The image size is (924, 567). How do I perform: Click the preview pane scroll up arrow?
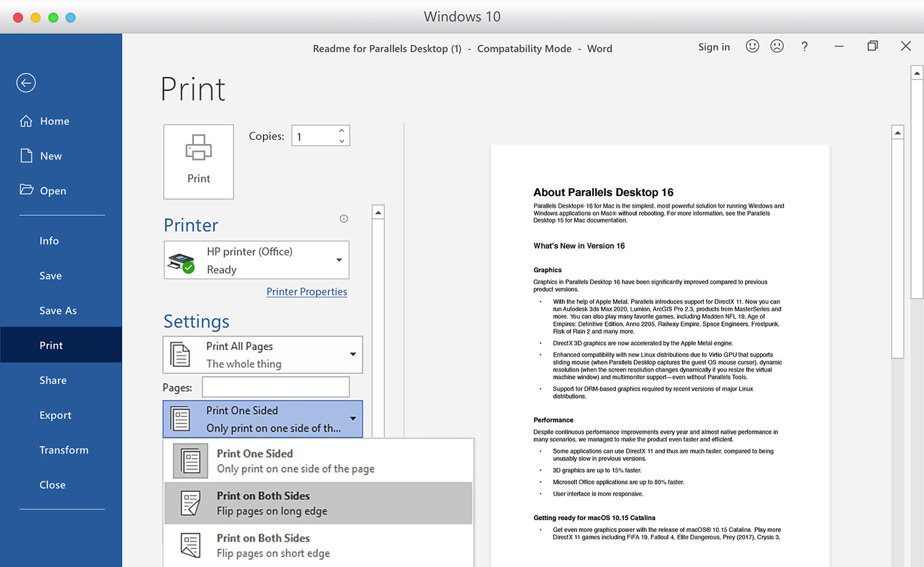pos(898,133)
